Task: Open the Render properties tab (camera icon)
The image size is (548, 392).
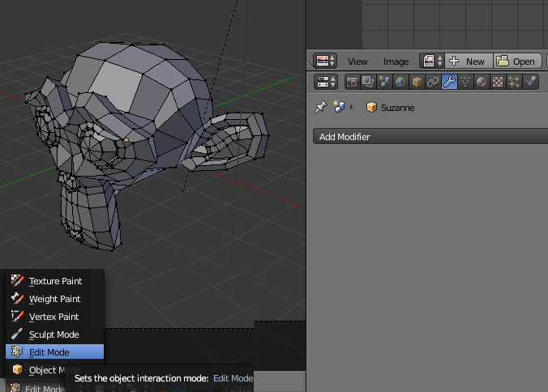Action: pos(352,82)
